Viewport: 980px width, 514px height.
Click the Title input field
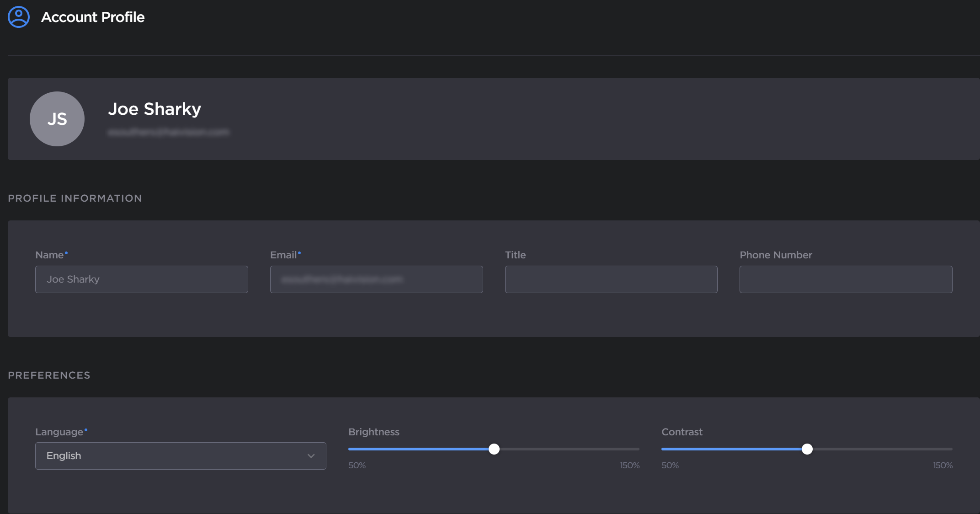(611, 279)
